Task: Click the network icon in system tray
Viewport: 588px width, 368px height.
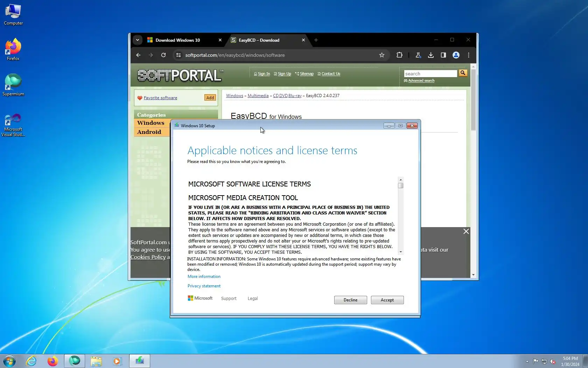Action: (x=544, y=361)
